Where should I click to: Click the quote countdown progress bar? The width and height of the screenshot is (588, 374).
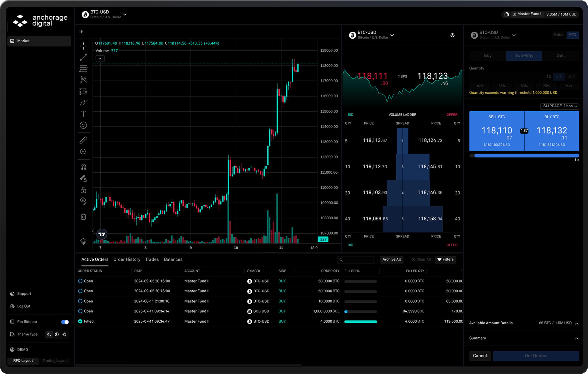click(524, 155)
